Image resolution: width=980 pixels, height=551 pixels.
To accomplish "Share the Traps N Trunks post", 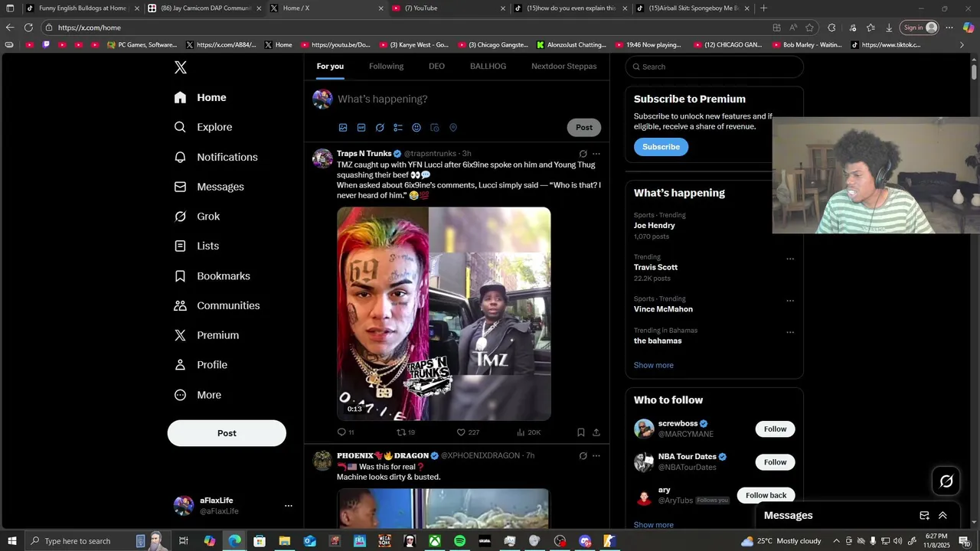I will pyautogui.click(x=596, y=432).
